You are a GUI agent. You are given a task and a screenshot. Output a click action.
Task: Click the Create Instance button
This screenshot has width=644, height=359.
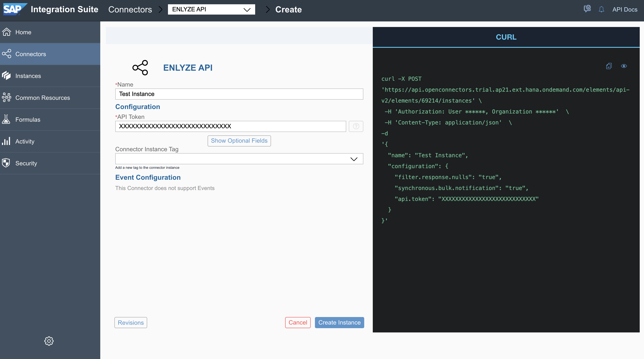tap(339, 323)
